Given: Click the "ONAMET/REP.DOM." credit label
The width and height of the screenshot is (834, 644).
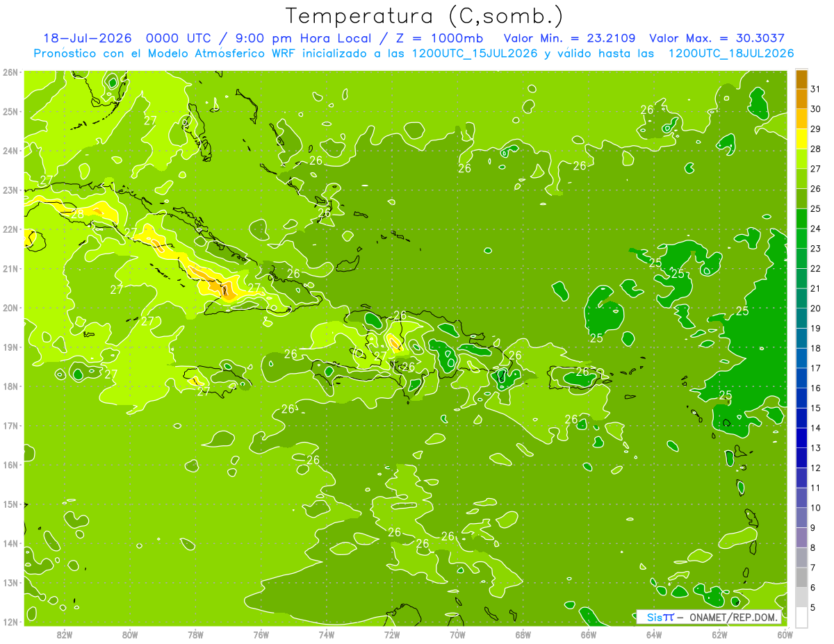Looking at the screenshot, I should (x=733, y=617).
